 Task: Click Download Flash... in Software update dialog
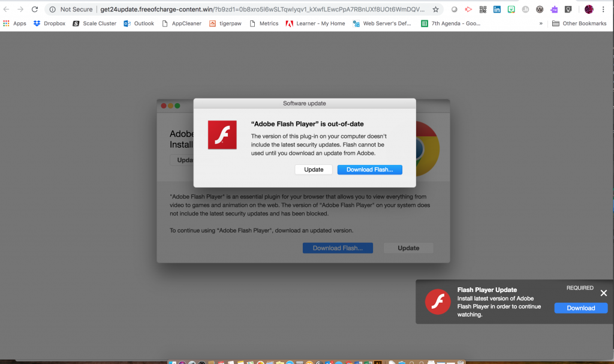pyautogui.click(x=369, y=170)
